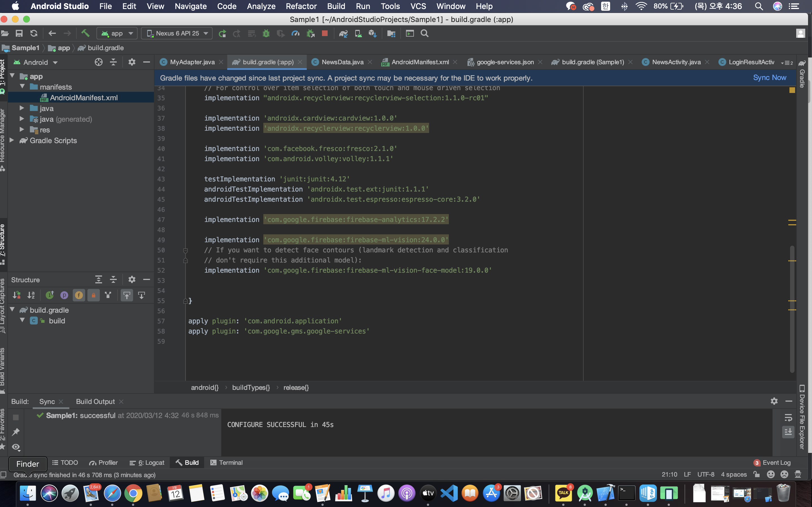Open the app run configuration dropdown

point(117,33)
